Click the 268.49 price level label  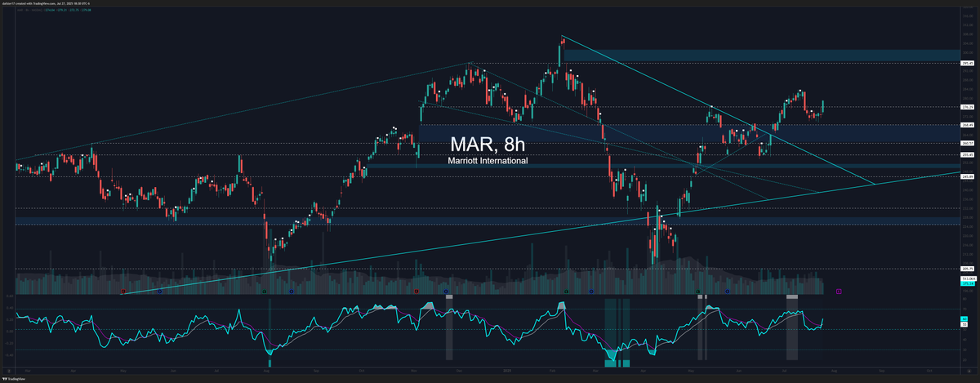click(x=969, y=125)
